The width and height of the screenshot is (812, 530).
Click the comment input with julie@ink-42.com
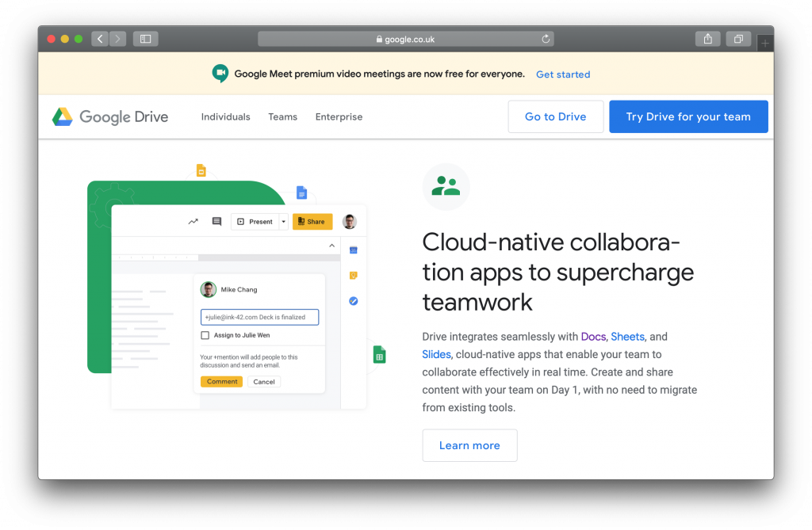259,317
